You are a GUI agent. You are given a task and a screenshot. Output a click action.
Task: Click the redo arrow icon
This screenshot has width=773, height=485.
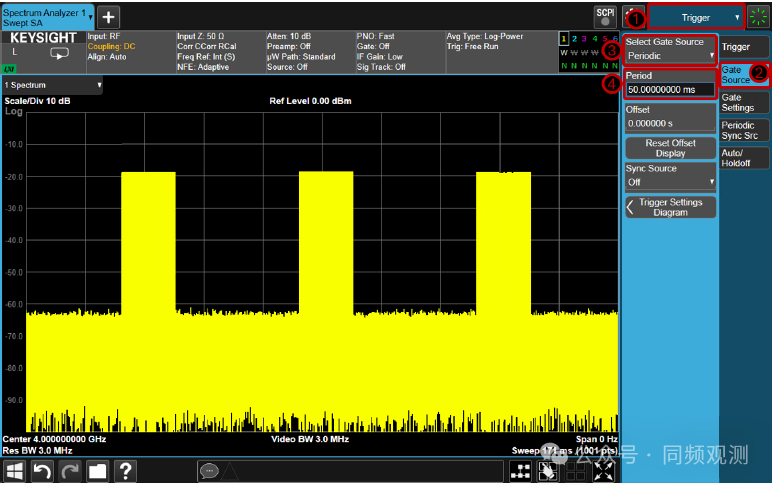pos(69,471)
